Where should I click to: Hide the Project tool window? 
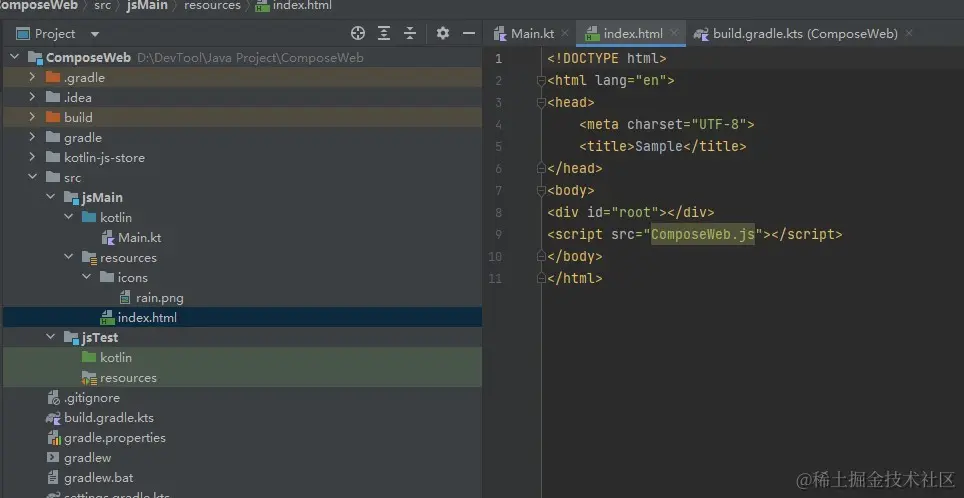point(468,33)
